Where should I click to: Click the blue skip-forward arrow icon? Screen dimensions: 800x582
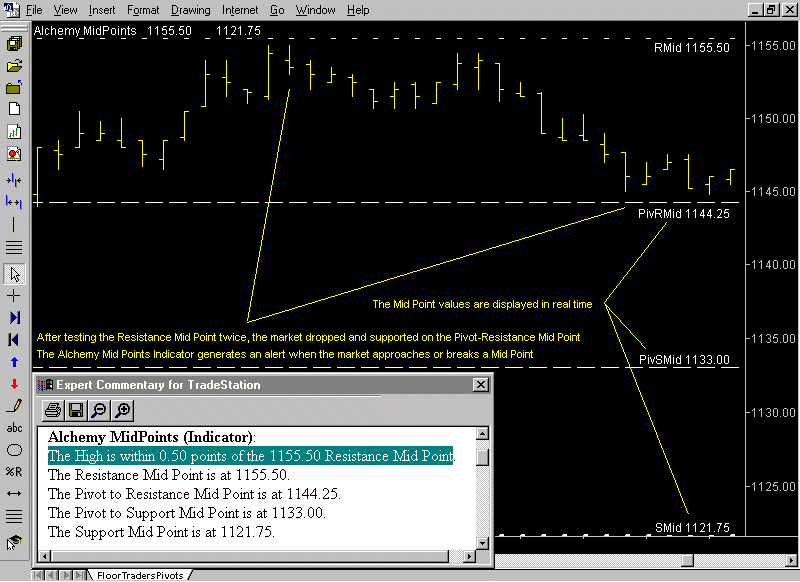14,318
